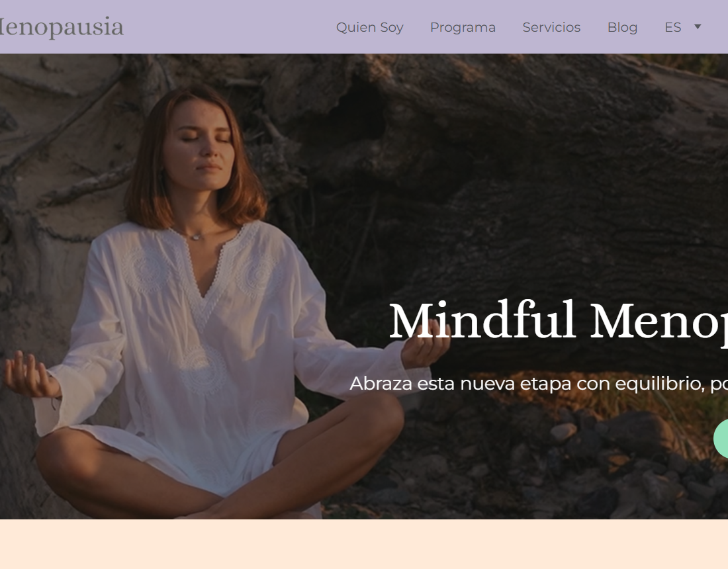Click the woman's necklace pendant

point(196,237)
